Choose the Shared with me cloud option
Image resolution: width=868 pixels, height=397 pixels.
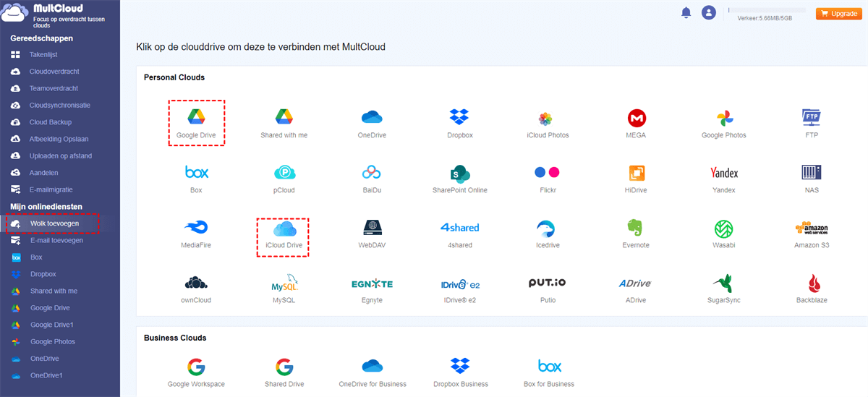pyautogui.click(x=284, y=117)
